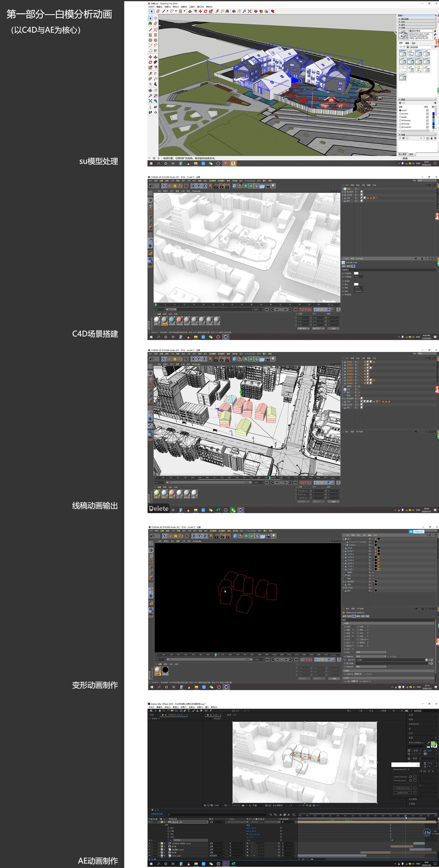The width and height of the screenshot is (439, 868).
Task: Click the Cube primitive icon in 1.c4d window
Action: 235,186
